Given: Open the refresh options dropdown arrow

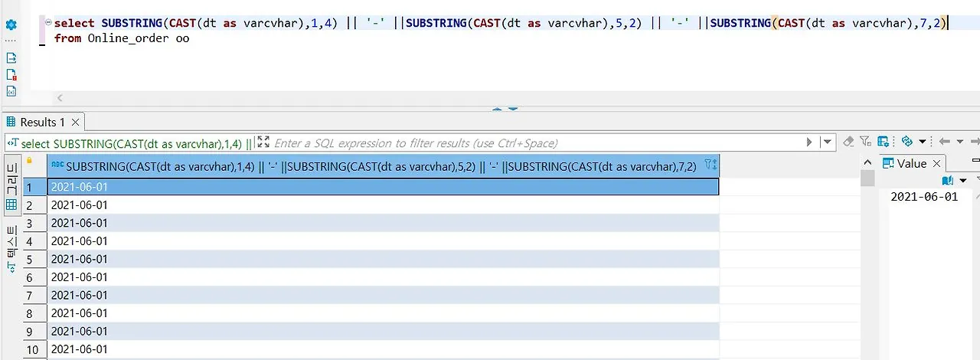Looking at the screenshot, I should pyautogui.click(x=923, y=142).
